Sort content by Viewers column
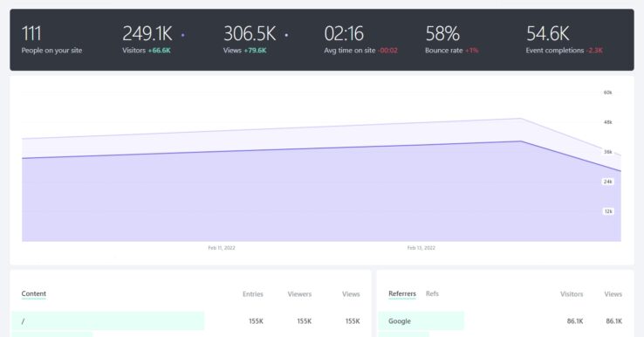Screen dimensions: 644x337 click(x=299, y=294)
